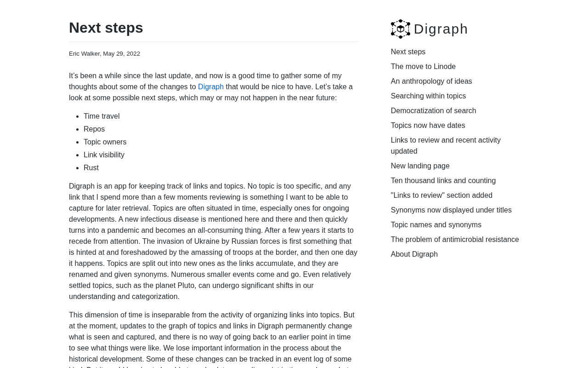Open "Democratization of search" article
The height and width of the screenshot is (368, 588).
(x=433, y=111)
